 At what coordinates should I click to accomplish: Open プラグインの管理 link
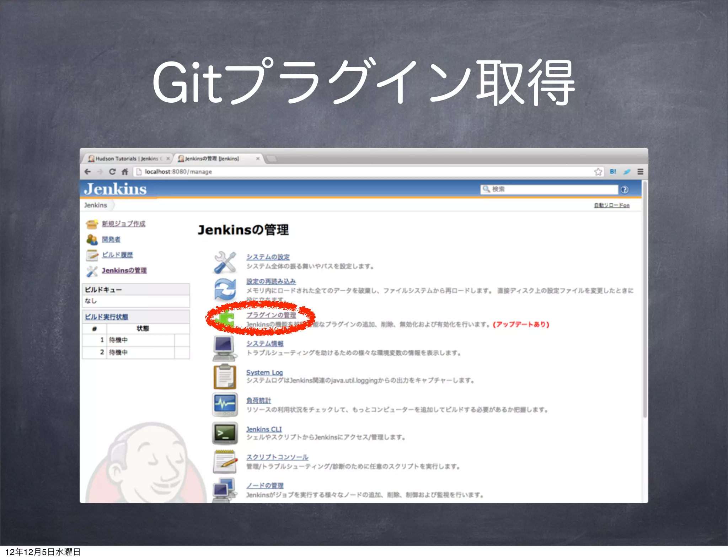[x=271, y=315]
